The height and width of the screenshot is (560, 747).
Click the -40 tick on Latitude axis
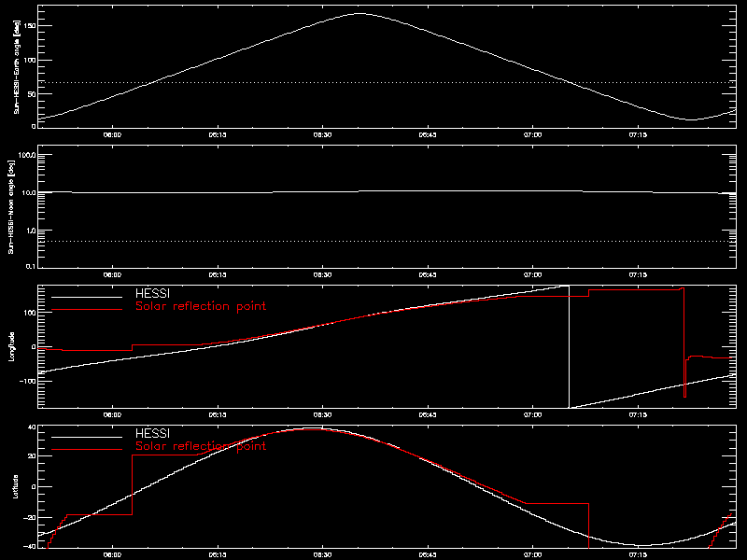click(30, 546)
